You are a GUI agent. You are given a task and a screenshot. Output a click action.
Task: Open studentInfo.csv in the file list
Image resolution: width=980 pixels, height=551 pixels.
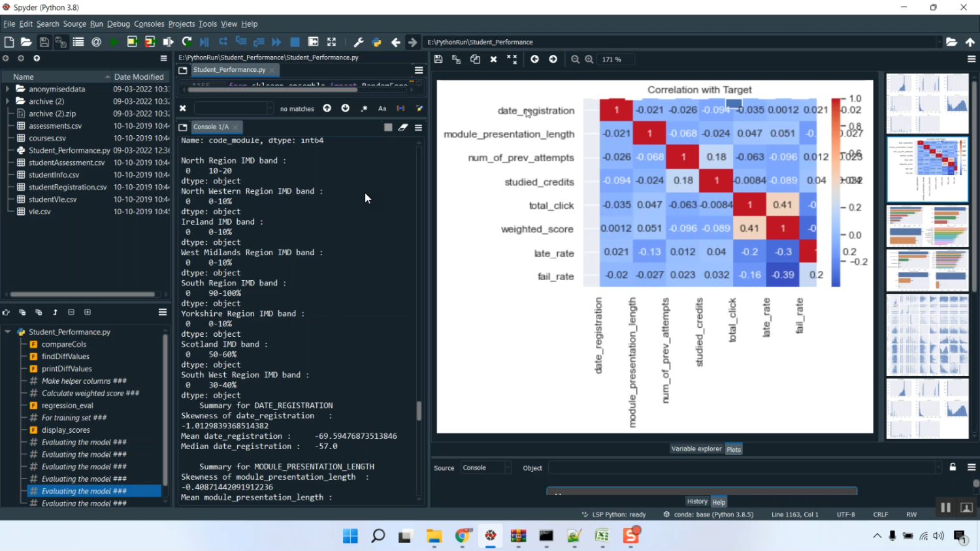click(x=54, y=175)
